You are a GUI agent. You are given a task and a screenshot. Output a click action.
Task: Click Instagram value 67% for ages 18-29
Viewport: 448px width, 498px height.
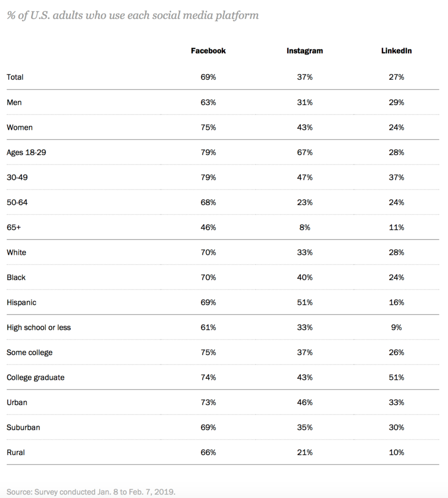(305, 152)
